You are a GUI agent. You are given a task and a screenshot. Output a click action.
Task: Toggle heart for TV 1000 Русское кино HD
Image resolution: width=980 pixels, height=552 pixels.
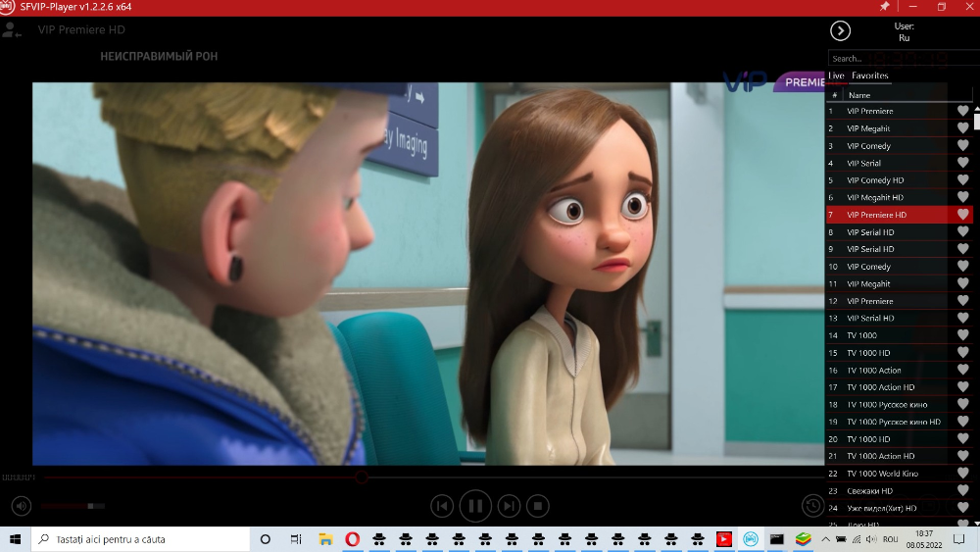pos(962,422)
